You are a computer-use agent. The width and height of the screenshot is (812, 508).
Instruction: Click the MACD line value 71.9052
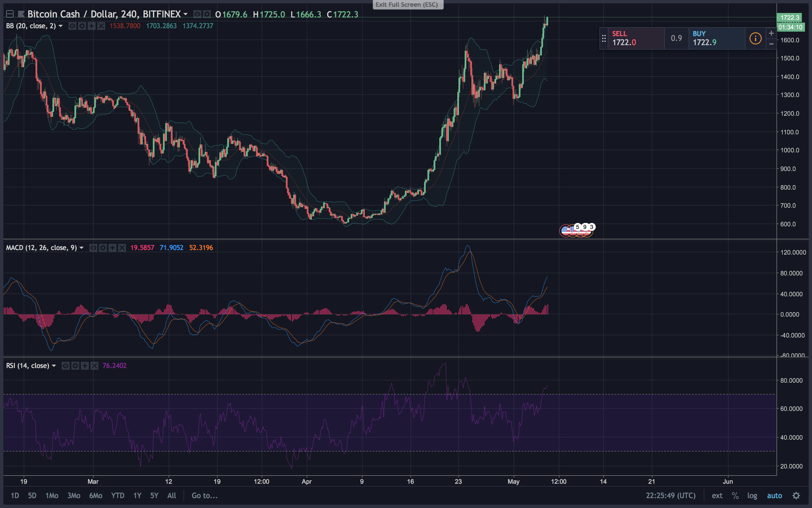[171, 248]
